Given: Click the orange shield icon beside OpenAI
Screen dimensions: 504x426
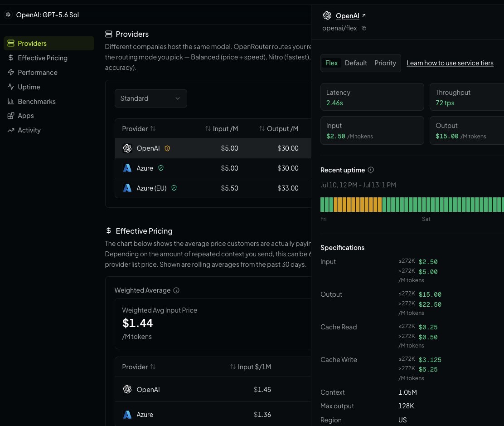Looking at the screenshot, I should [167, 148].
